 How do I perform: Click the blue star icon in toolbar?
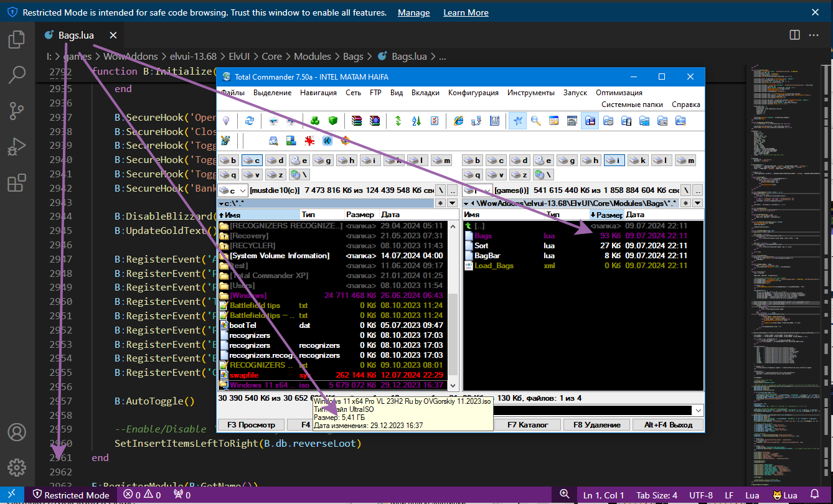click(517, 121)
